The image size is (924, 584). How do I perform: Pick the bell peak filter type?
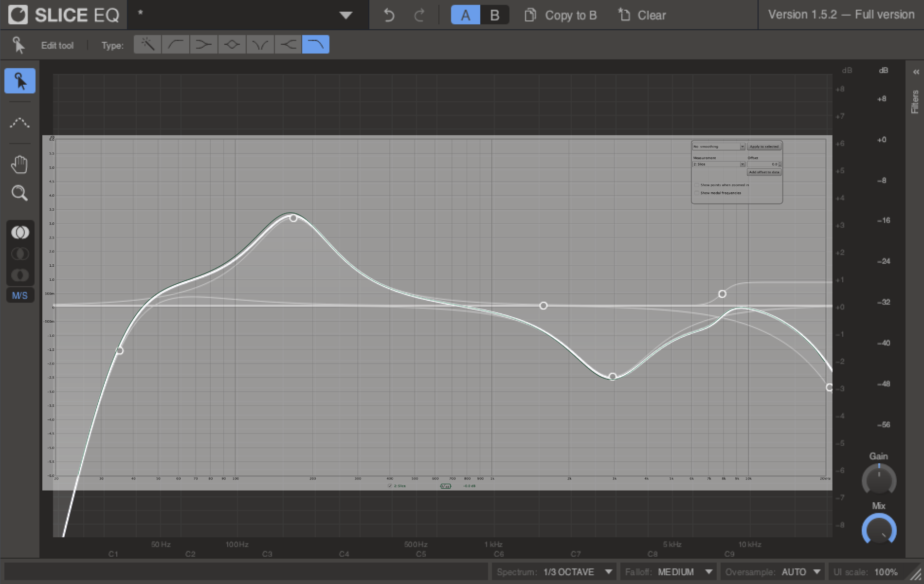pyautogui.click(x=232, y=45)
